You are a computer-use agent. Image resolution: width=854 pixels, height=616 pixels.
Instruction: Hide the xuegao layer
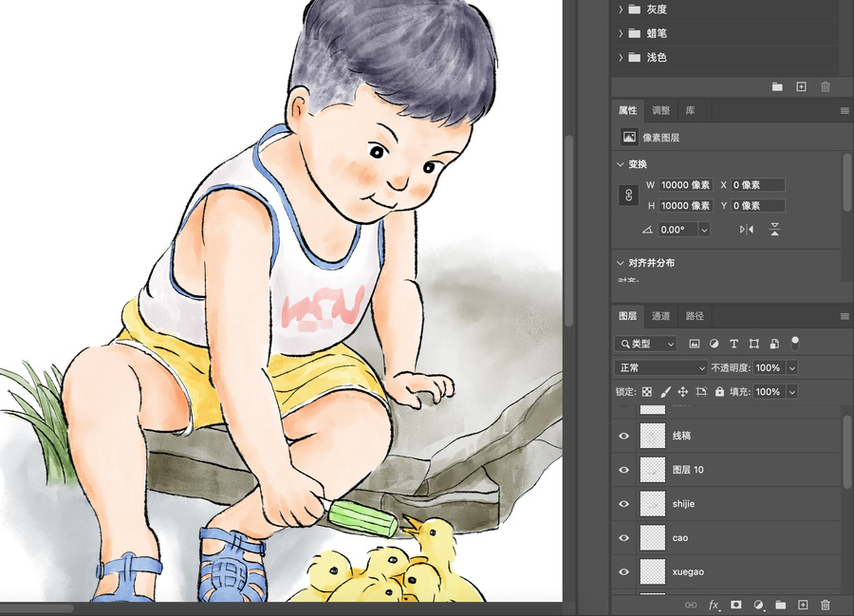pyautogui.click(x=624, y=572)
